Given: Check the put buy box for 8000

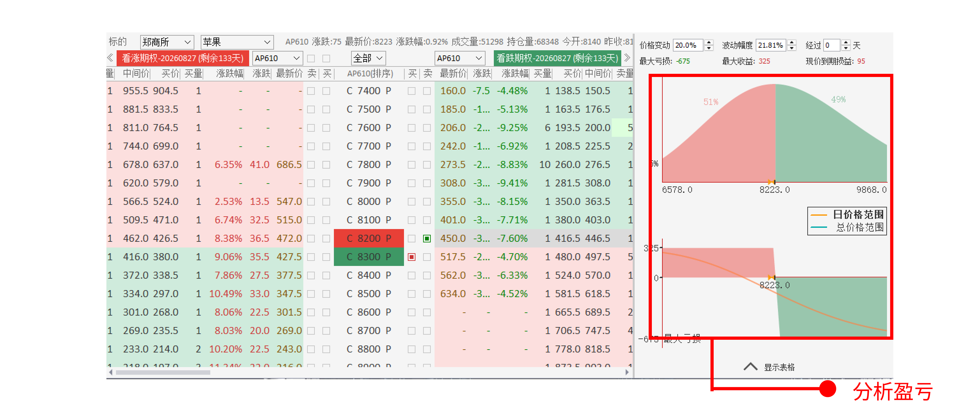Looking at the screenshot, I should pos(411,201).
